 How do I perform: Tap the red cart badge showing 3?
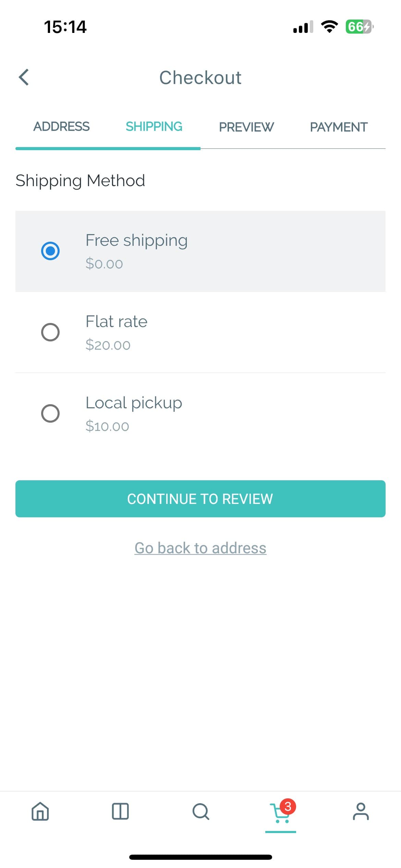coord(288,807)
